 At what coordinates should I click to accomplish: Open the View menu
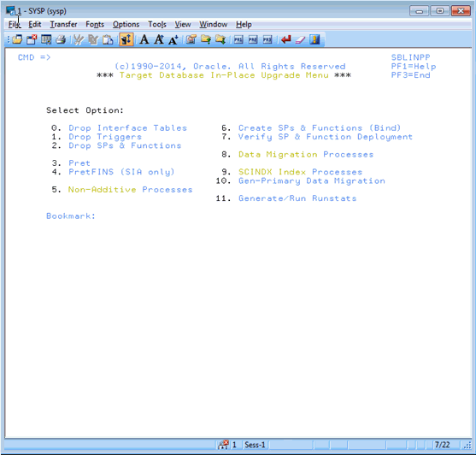click(x=183, y=24)
